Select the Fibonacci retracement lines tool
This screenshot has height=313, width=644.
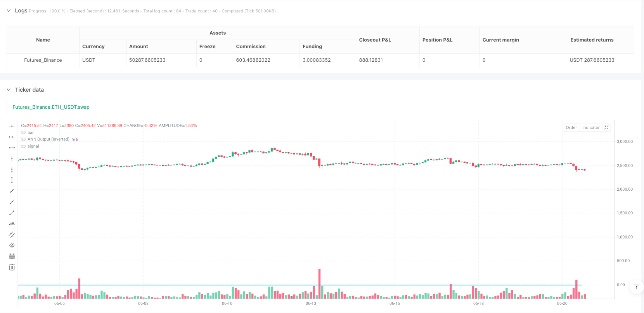tap(12, 256)
